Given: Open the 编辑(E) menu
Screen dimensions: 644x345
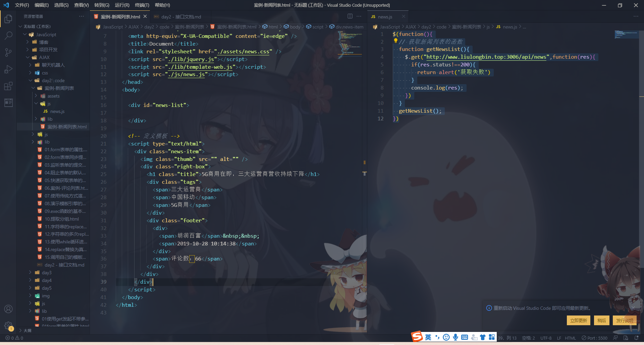Looking at the screenshot, I should 42,5.
